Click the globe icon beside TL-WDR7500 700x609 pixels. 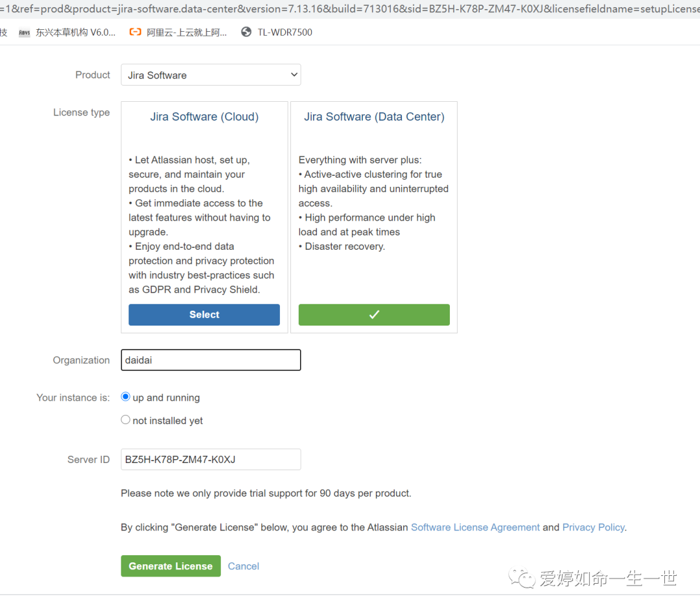coord(246,32)
